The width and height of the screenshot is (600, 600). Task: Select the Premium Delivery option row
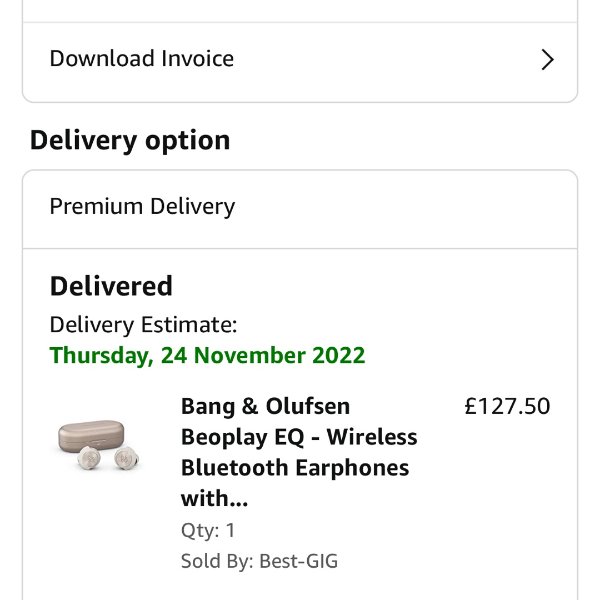pyautogui.click(x=142, y=207)
